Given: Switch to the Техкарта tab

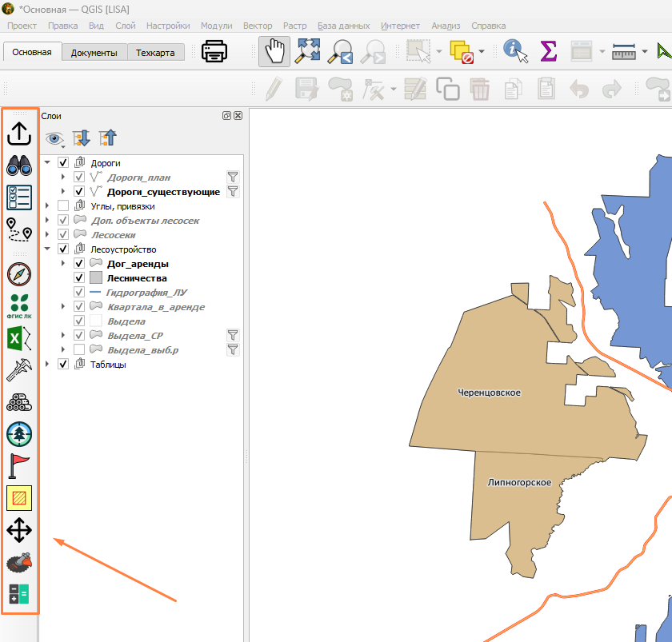Looking at the screenshot, I should click(155, 53).
